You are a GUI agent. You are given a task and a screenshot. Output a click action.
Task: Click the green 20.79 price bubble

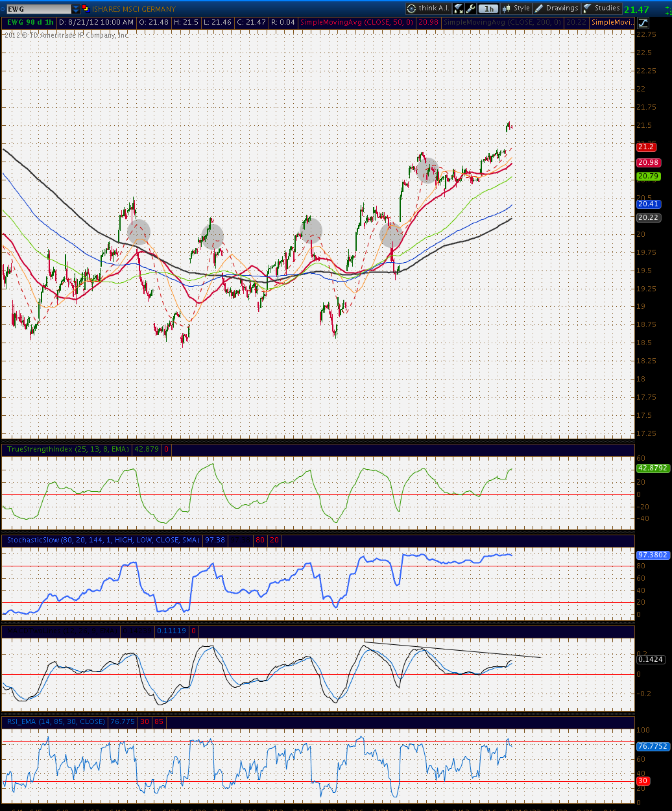coord(649,176)
